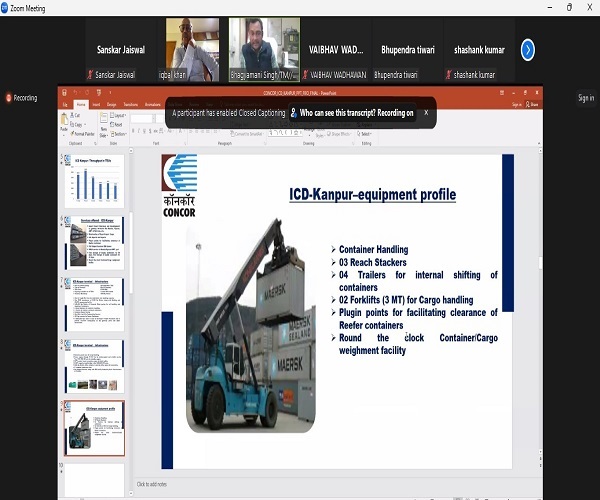The width and height of the screenshot is (600, 500).
Task: Select slide 7 thumbnail in slide panel
Action: coord(94,305)
